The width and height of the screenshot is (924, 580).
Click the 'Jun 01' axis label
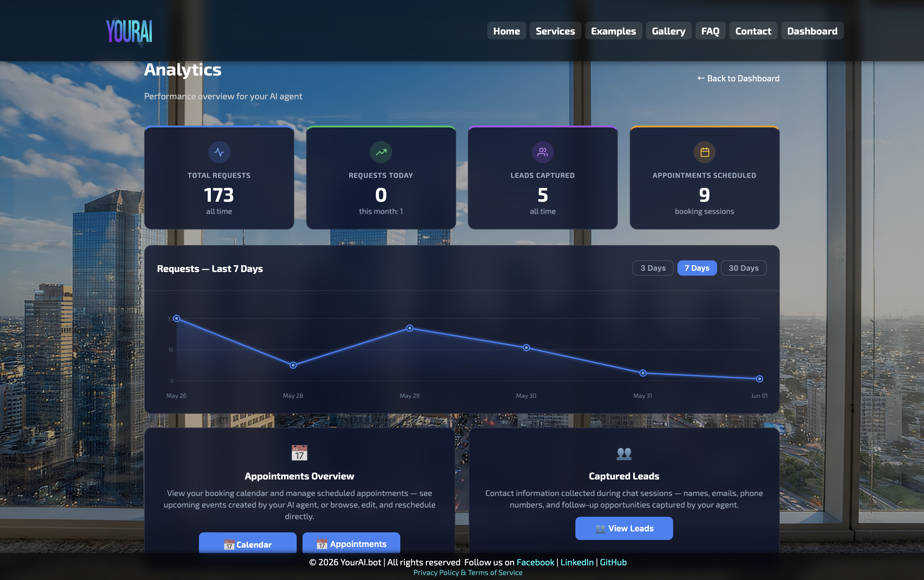(x=759, y=395)
